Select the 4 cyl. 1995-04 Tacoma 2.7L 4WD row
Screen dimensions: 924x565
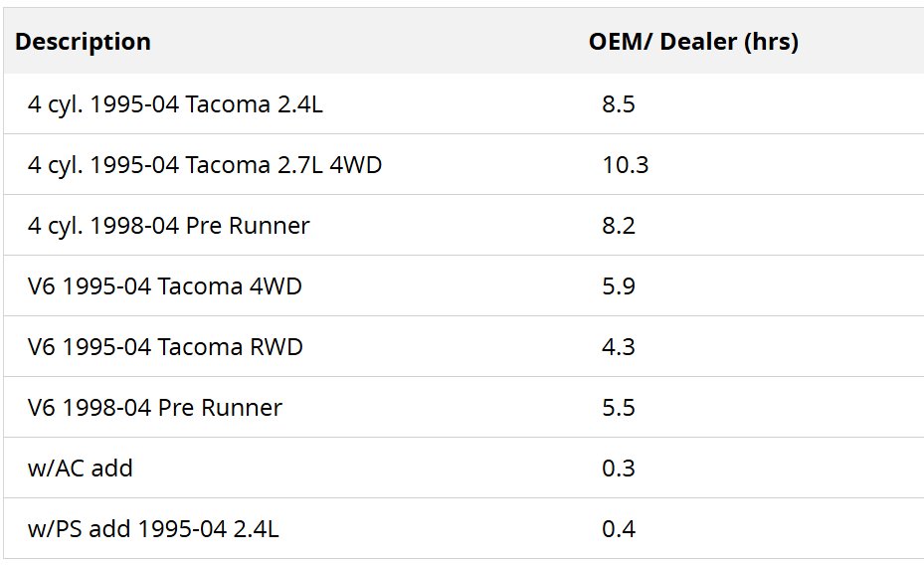pyautogui.click(x=463, y=165)
